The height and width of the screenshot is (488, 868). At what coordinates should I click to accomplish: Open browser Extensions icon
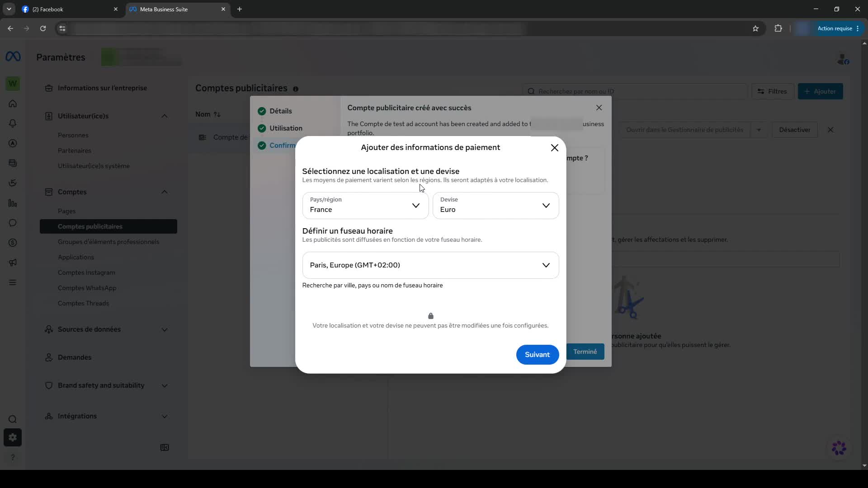coord(778,28)
